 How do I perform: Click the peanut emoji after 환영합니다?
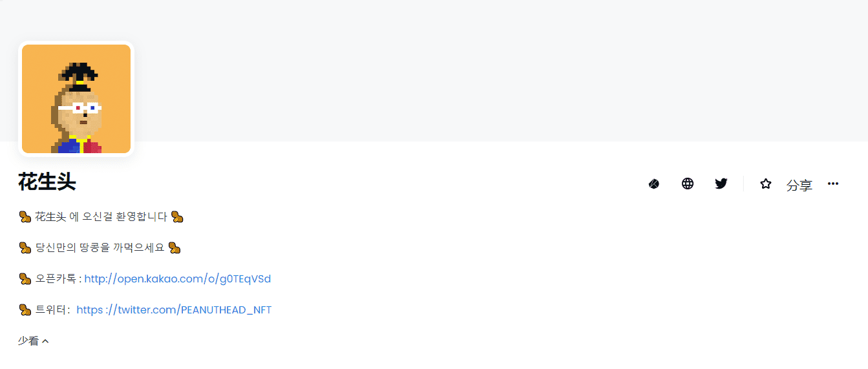[x=177, y=216]
